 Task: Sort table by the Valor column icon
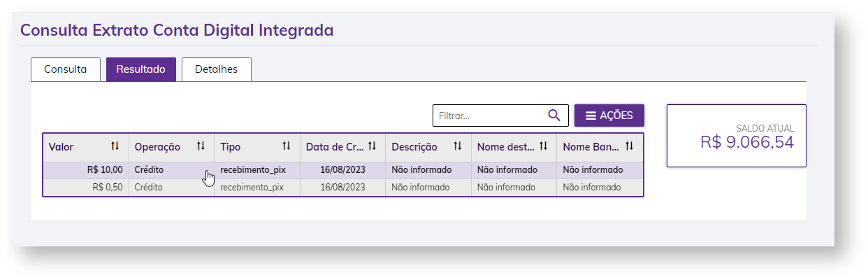pos(115,146)
